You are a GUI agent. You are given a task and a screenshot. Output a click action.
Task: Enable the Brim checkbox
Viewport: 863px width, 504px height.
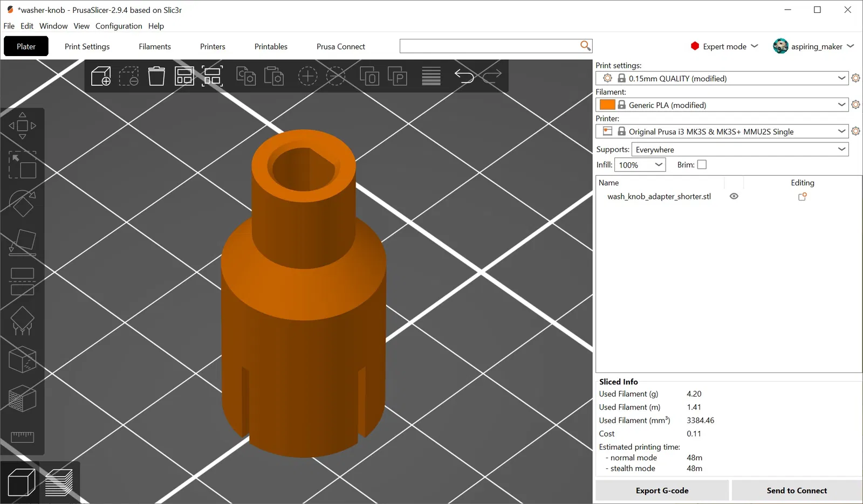[x=702, y=164]
